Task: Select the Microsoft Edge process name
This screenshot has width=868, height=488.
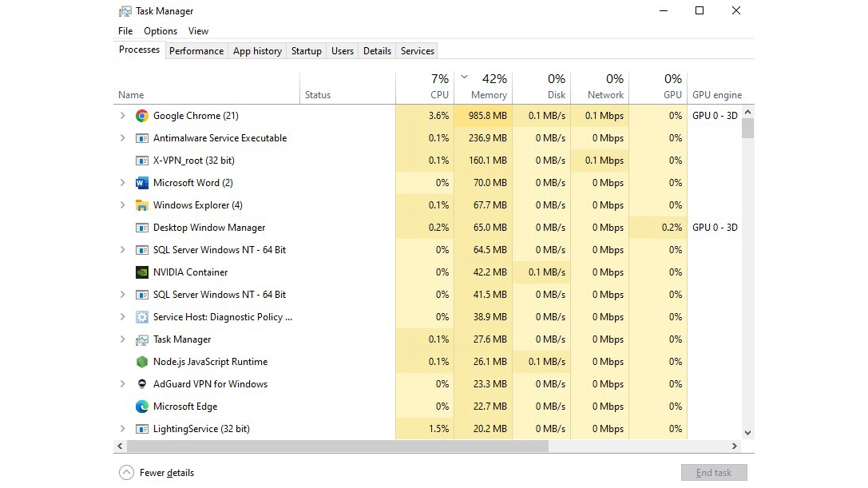Action: pos(185,407)
